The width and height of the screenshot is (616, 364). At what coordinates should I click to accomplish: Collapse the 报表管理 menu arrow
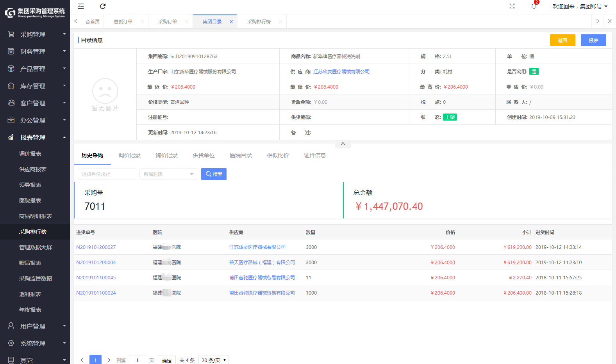(x=64, y=137)
